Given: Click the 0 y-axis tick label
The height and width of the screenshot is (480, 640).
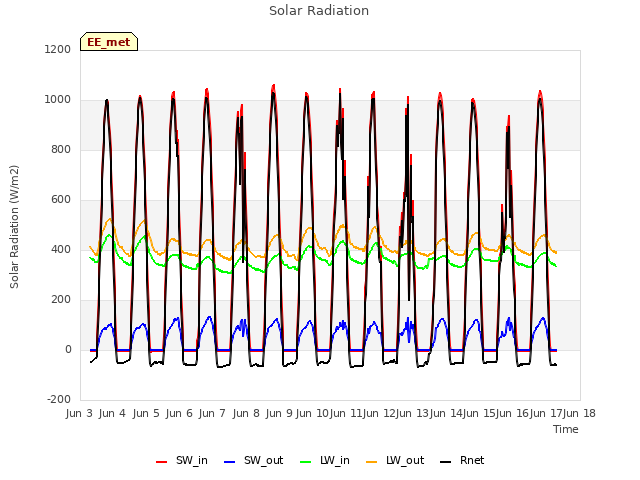Looking at the screenshot, I should pos(68,349).
